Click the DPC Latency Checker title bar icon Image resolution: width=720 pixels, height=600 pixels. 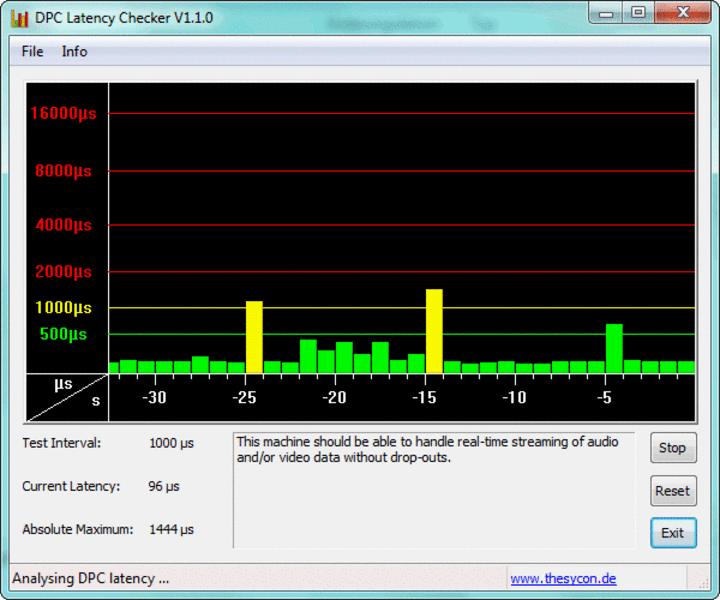19,17
